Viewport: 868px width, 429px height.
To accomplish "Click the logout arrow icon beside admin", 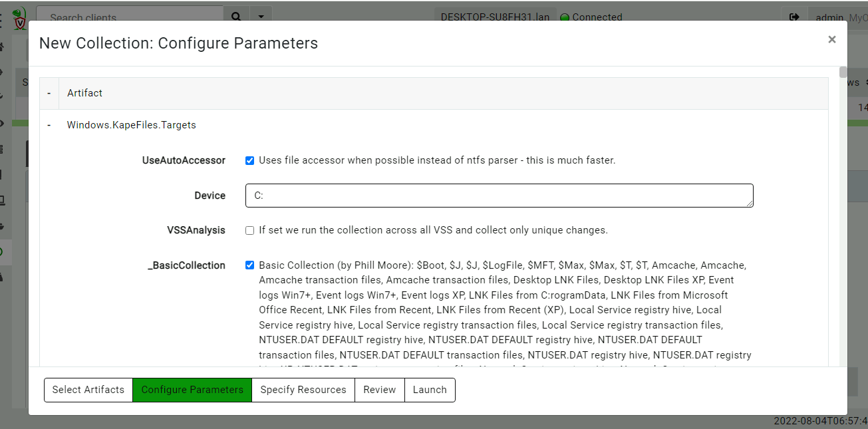I will coord(794,17).
